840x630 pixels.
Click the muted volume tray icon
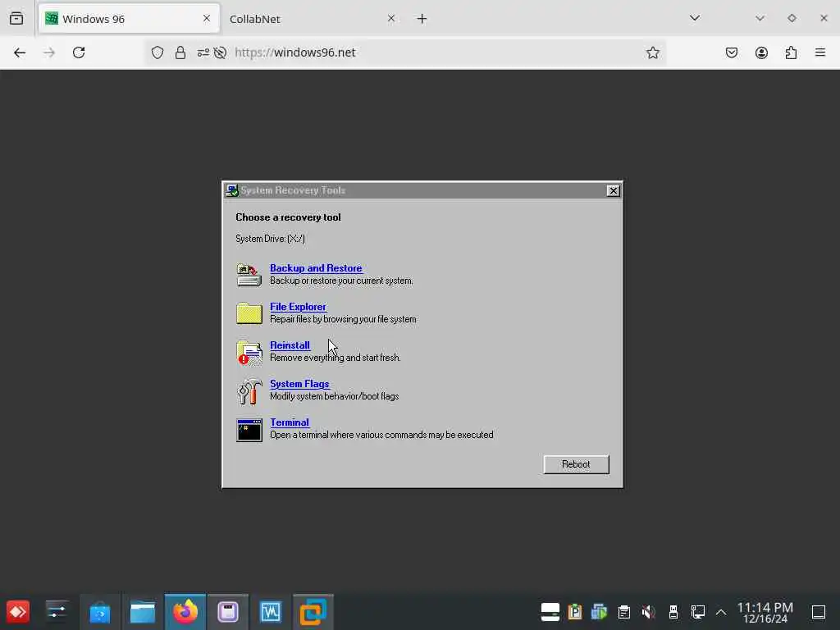[648, 612]
